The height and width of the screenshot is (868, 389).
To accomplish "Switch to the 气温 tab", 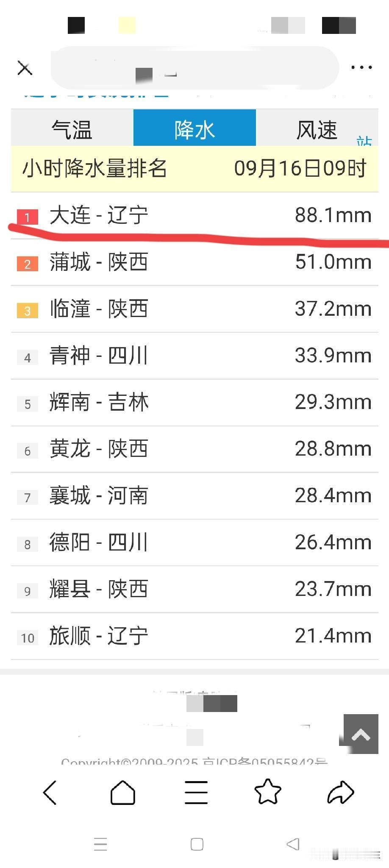I will pyautogui.click(x=72, y=128).
